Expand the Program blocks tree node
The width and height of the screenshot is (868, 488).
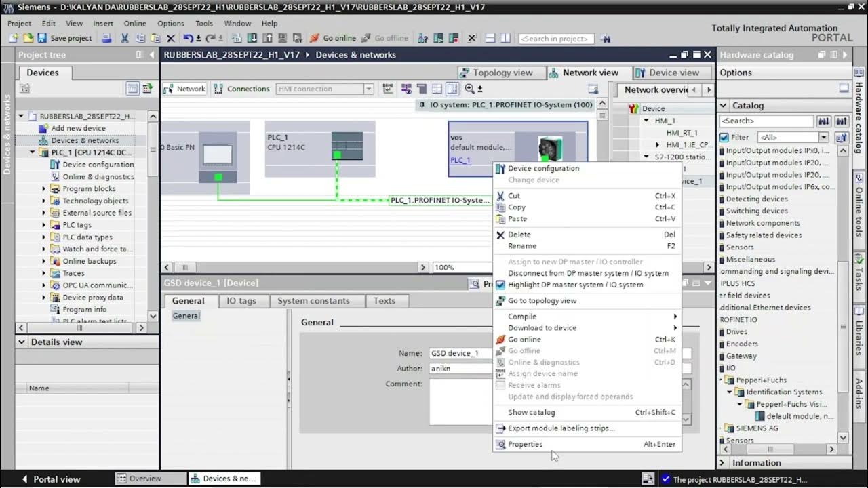pyautogui.click(x=44, y=189)
